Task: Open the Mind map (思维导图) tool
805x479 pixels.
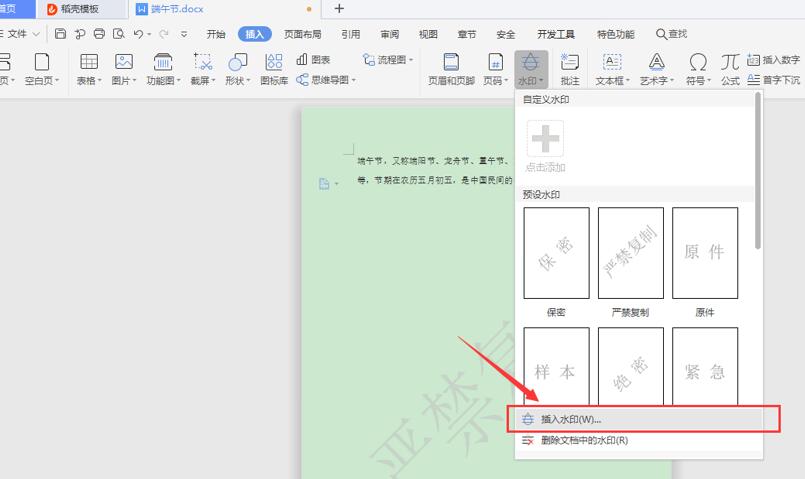Action: [x=325, y=80]
